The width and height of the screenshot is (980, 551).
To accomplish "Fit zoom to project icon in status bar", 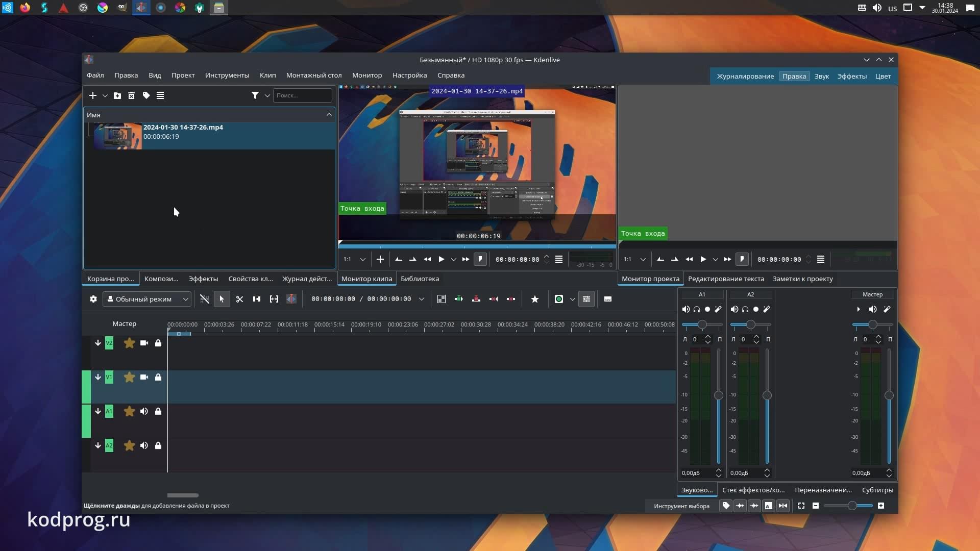I will pos(801,506).
